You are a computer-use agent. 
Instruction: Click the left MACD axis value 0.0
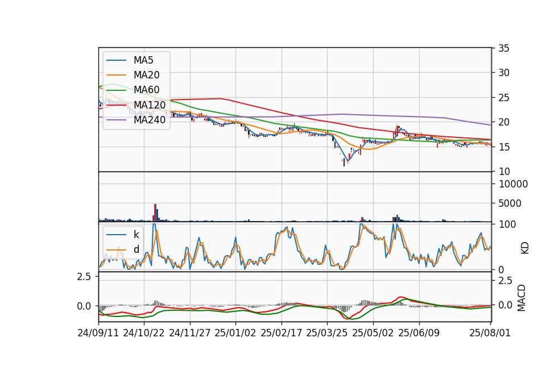(84, 306)
